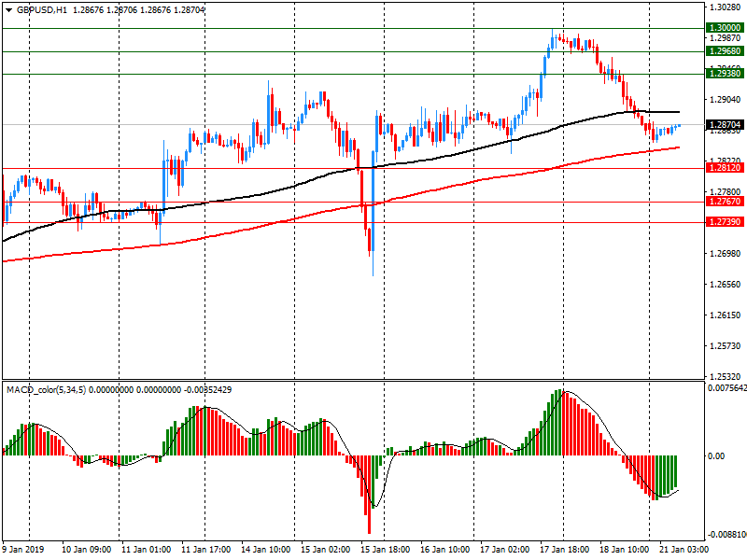
Task: Select the green 1.30000 price level tag
Action: coord(725,28)
